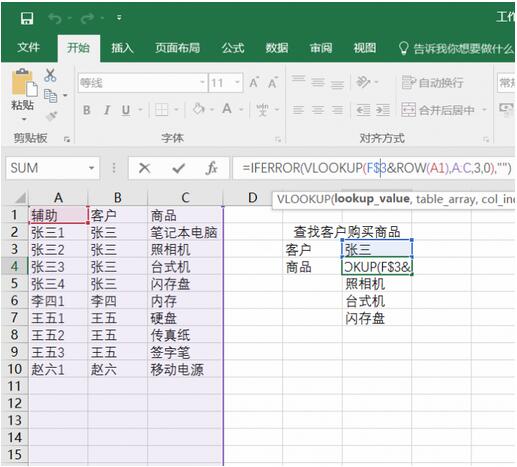Cancel formula entry with the X button
This screenshot has width=517, height=467.
tap(144, 168)
